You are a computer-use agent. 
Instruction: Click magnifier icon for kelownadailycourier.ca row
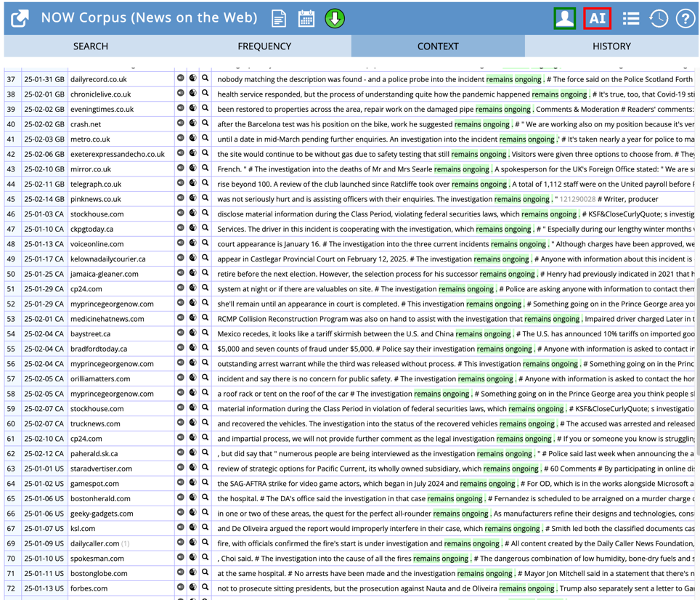[x=205, y=258]
